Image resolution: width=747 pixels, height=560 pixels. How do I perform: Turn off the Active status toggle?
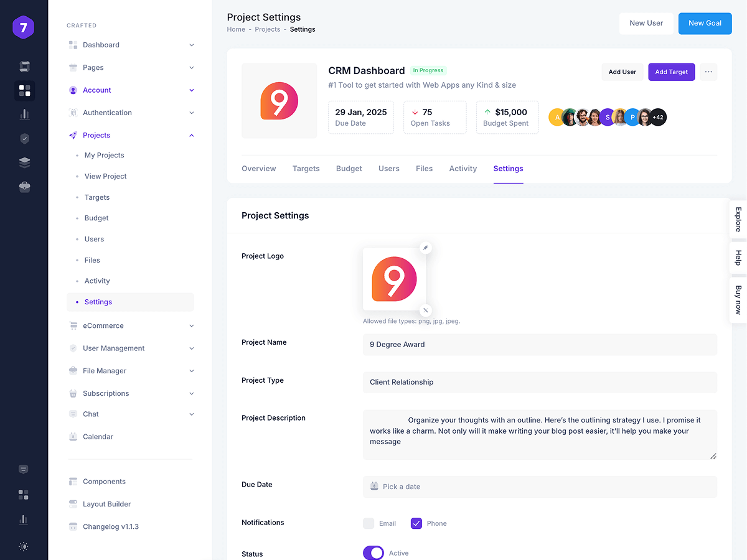374,553
